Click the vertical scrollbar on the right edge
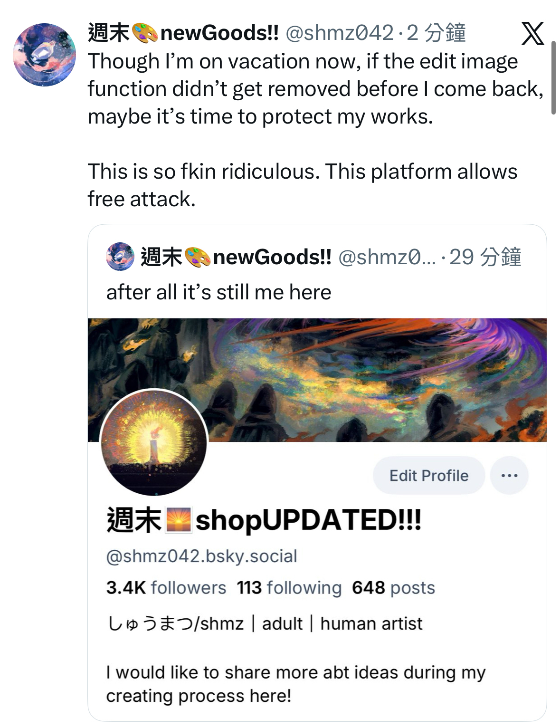560x728 pixels. point(553,77)
